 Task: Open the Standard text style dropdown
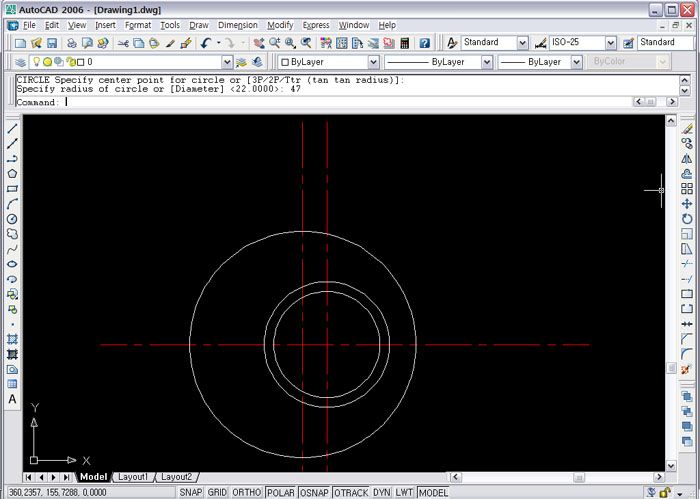pos(522,43)
